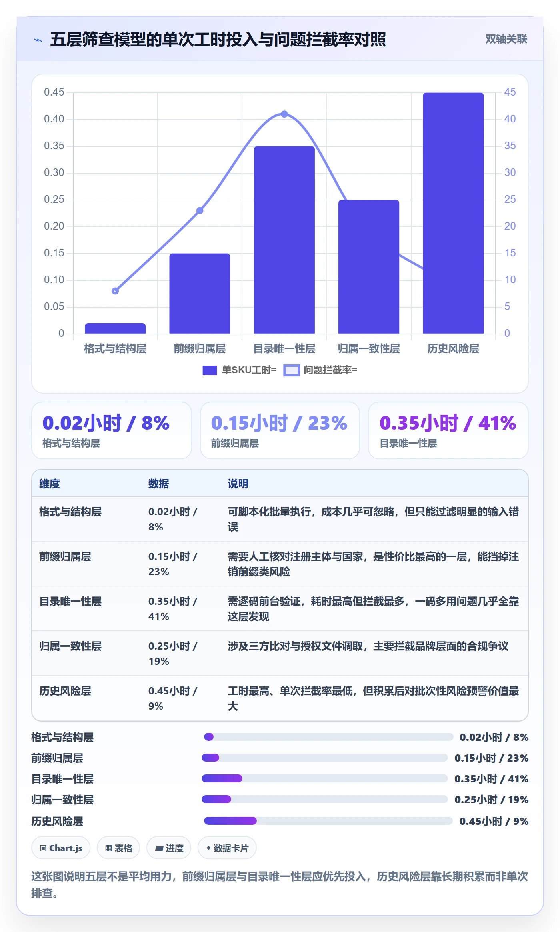Screen dimensions: 560x932
Task: Click the description 涉及三方比对与授权文件调取
Action: point(368,646)
